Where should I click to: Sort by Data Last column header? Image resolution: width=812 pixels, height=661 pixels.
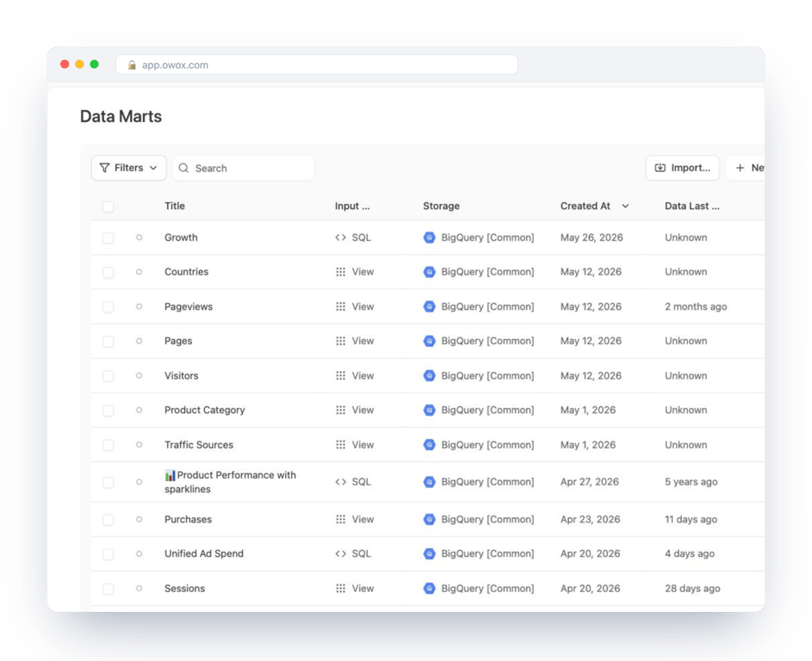coord(691,206)
